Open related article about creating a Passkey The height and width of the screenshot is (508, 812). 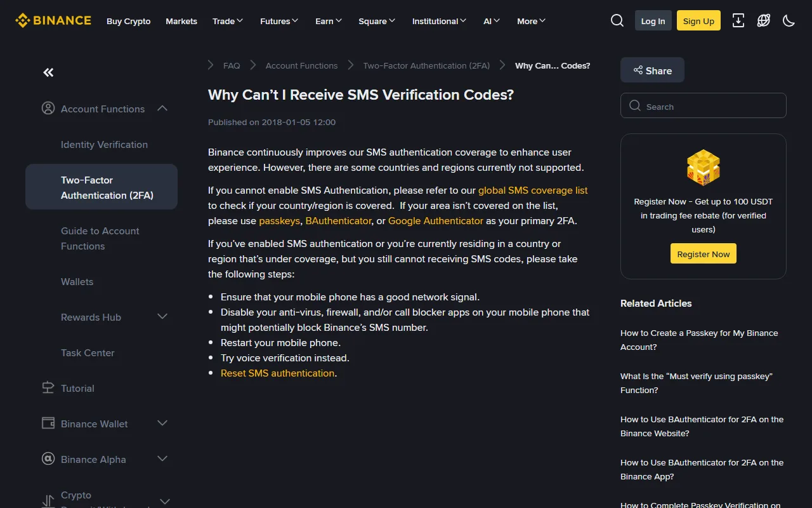699,340
